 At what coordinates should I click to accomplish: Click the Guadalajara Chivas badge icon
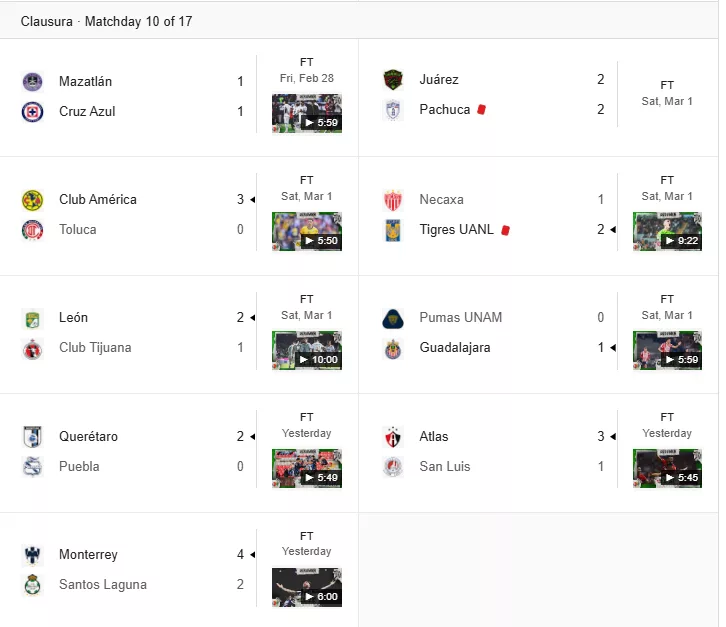(x=393, y=348)
